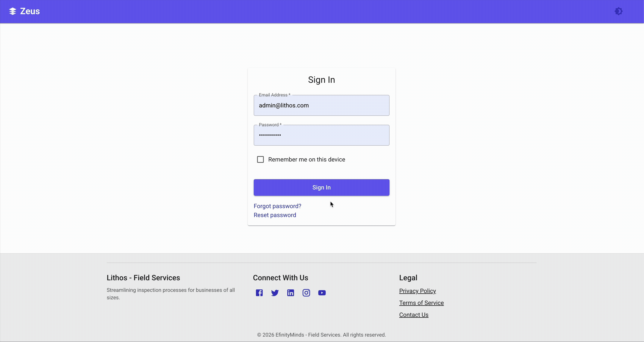Image resolution: width=644 pixels, height=342 pixels.
Task: Open the Terms of Service
Action: click(x=421, y=303)
